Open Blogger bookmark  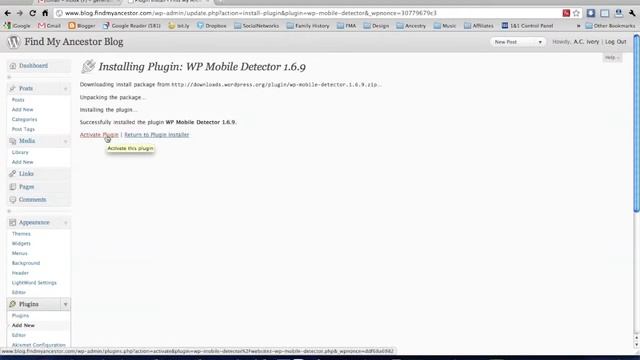[x=82, y=26]
